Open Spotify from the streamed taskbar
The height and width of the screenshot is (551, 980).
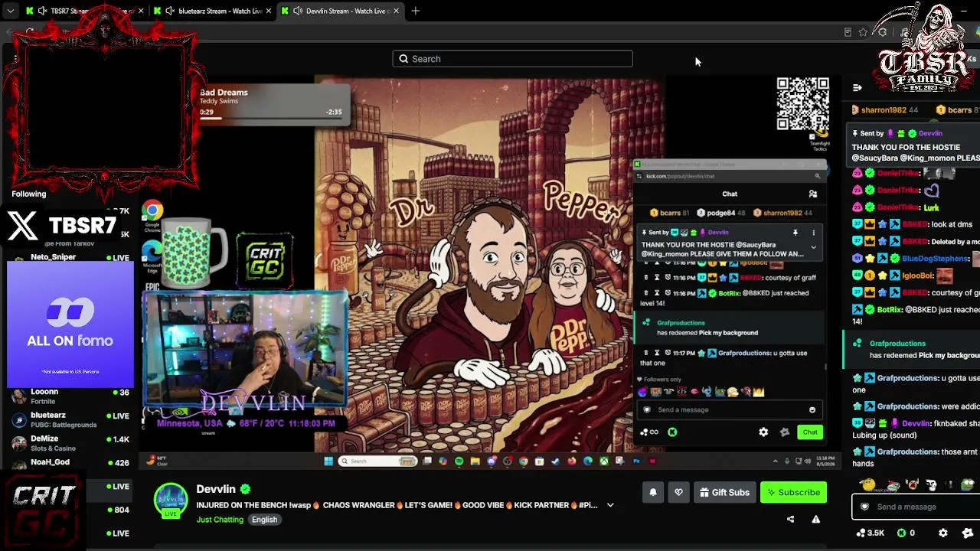pyautogui.click(x=459, y=461)
